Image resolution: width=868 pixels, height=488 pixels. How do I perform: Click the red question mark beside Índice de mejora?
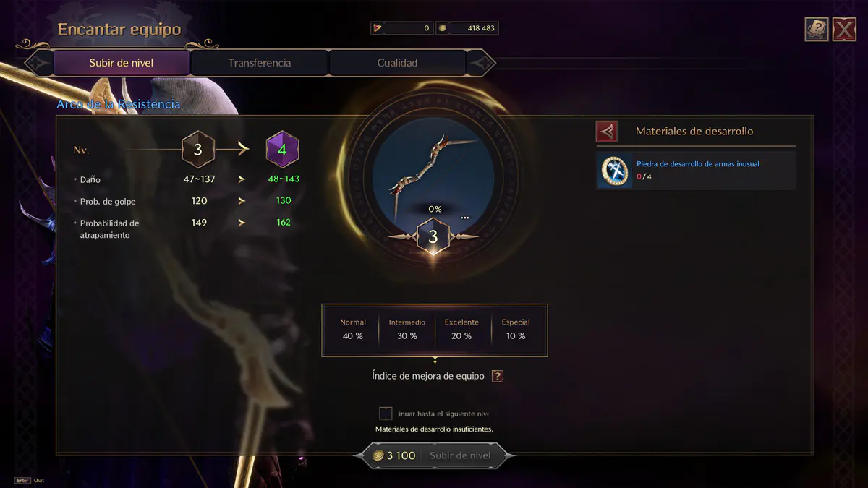point(498,376)
